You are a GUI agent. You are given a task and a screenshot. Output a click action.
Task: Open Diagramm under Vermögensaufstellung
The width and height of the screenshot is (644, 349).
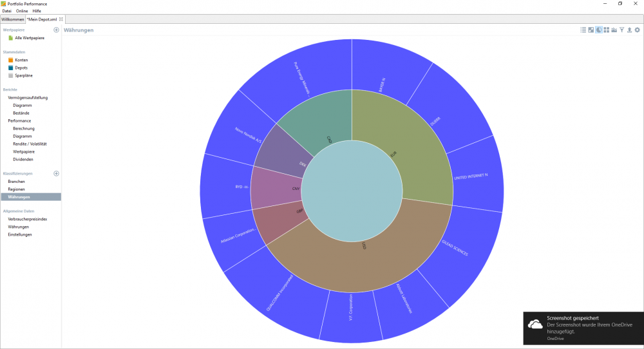tap(22, 106)
